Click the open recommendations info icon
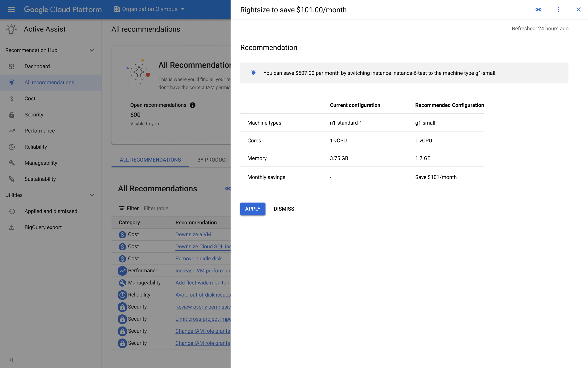 (x=193, y=105)
